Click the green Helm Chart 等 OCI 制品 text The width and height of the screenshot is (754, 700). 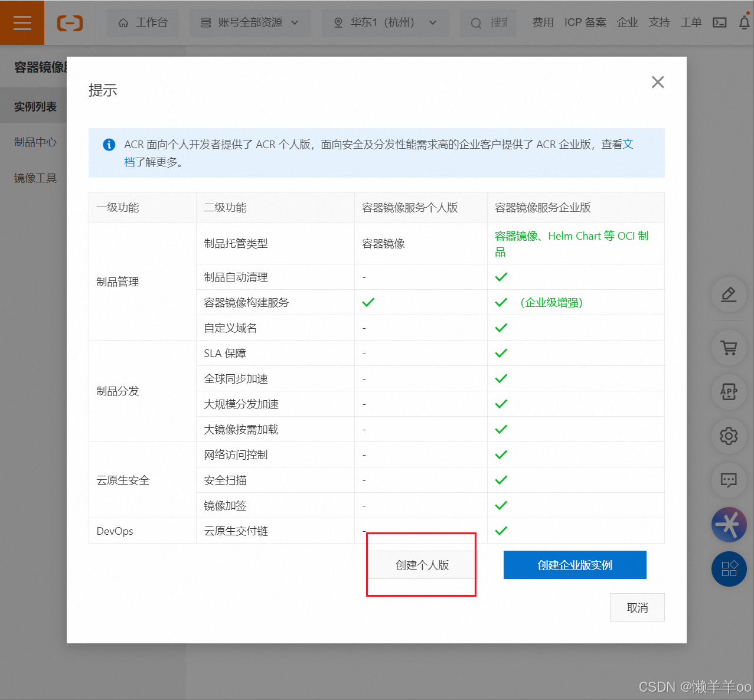pyautogui.click(x=572, y=244)
